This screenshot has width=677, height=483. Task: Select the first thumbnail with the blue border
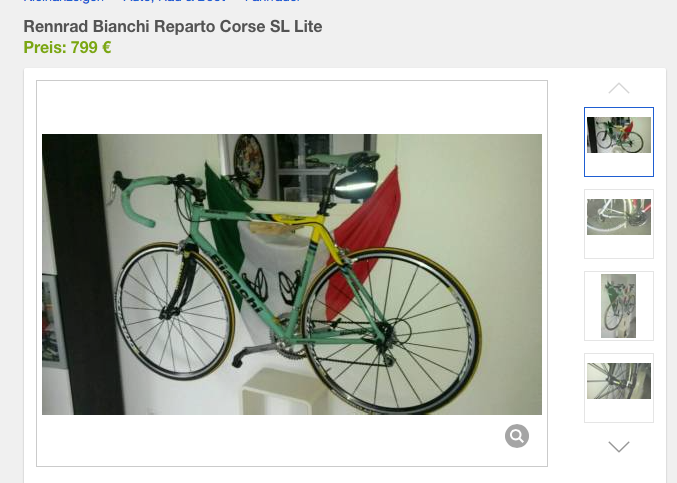pos(619,142)
